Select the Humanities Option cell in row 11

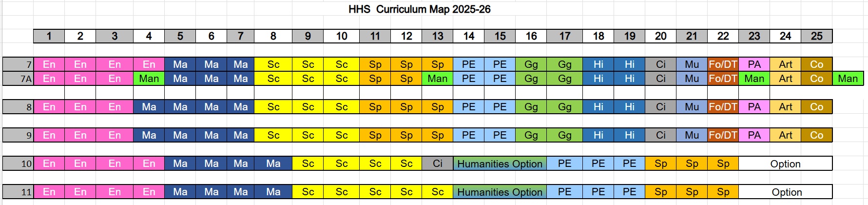coord(500,192)
